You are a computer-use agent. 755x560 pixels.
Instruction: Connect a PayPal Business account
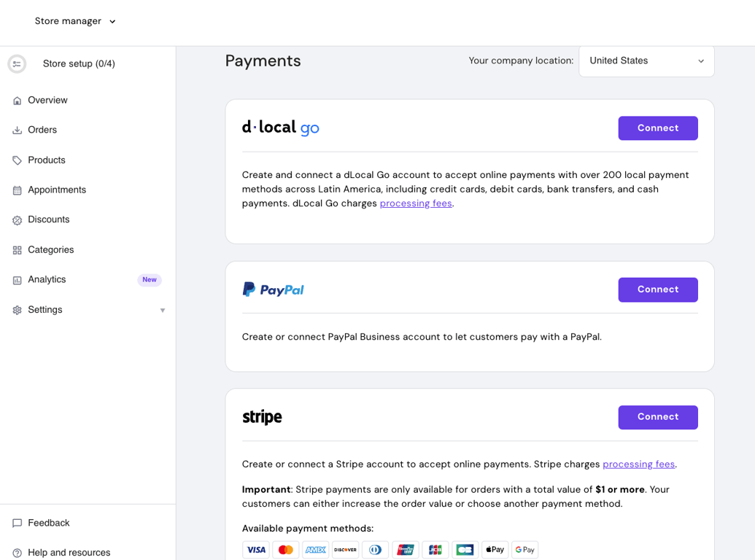click(657, 289)
